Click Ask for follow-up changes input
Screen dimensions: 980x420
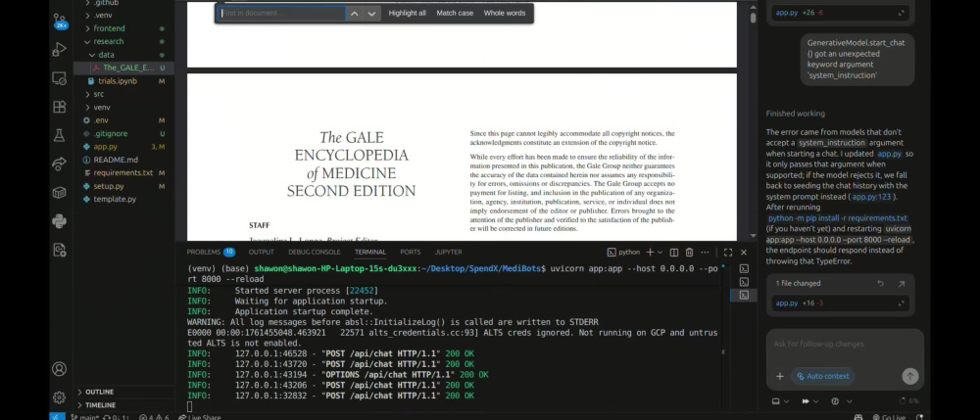[845, 344]
